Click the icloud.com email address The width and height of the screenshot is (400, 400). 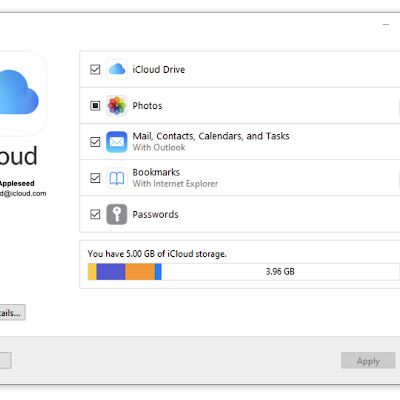point(23,193)
